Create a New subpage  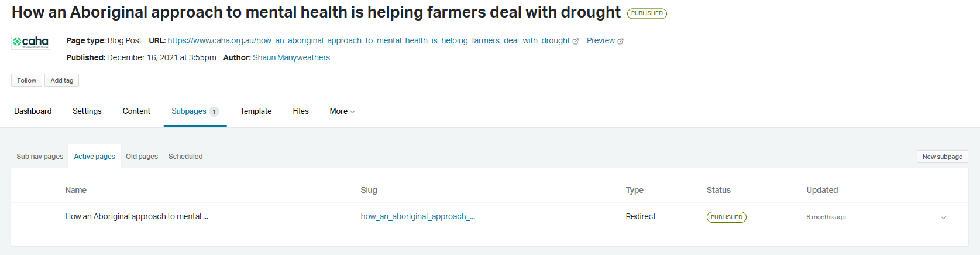942,157
